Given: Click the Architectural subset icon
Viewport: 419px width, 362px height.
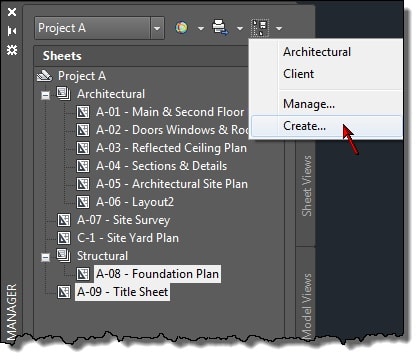Looking at the screenshot, I should [x=63, y=94].
